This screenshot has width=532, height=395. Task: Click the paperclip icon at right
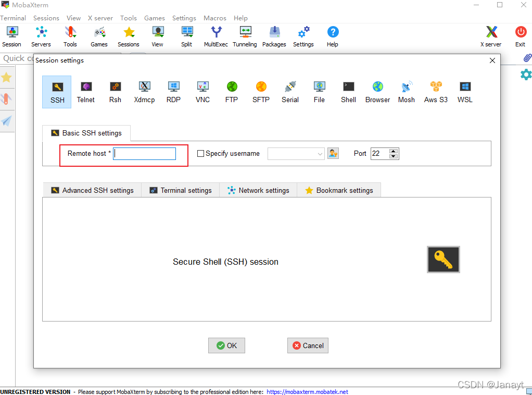(527, 58)
